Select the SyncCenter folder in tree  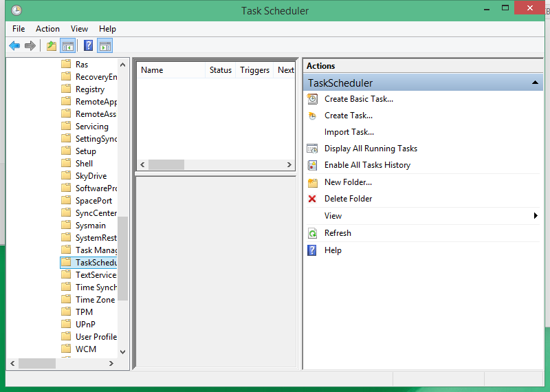click(96, 213)
